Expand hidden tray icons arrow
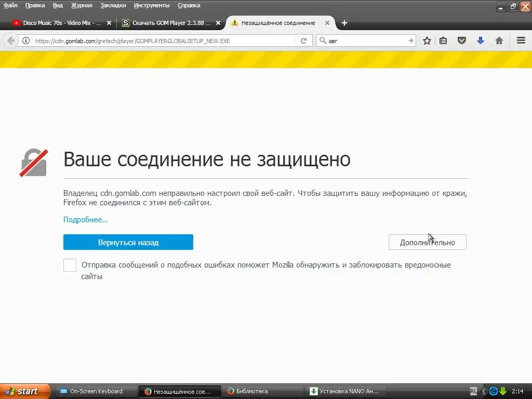 pyautogui.click(x=484, y=392)
